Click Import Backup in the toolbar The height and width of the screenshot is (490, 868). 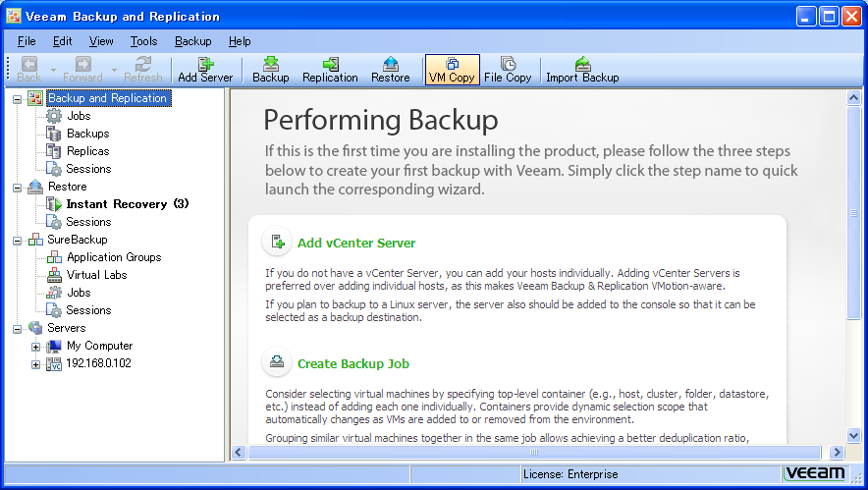(x=582, y=70)
